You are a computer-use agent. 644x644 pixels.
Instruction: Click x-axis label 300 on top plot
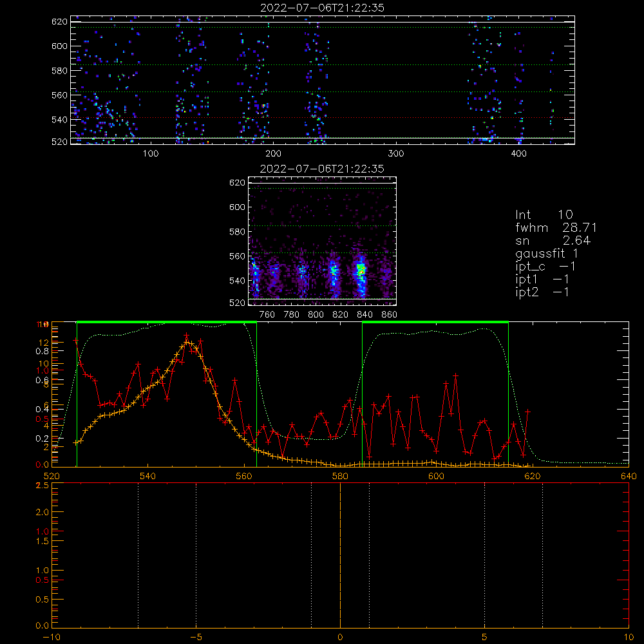pos(396,154)
